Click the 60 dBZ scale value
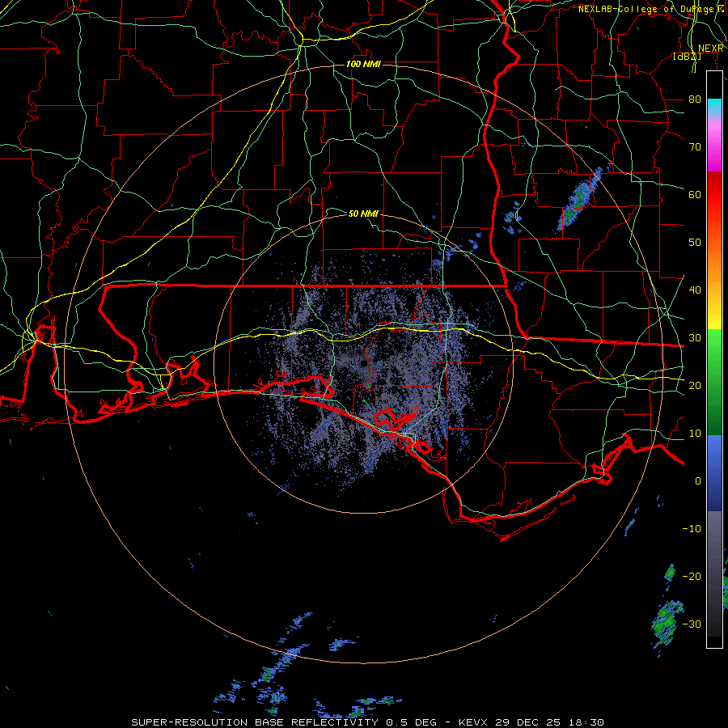Viewport: 728px width, 728px height. (x=695, y=194)
